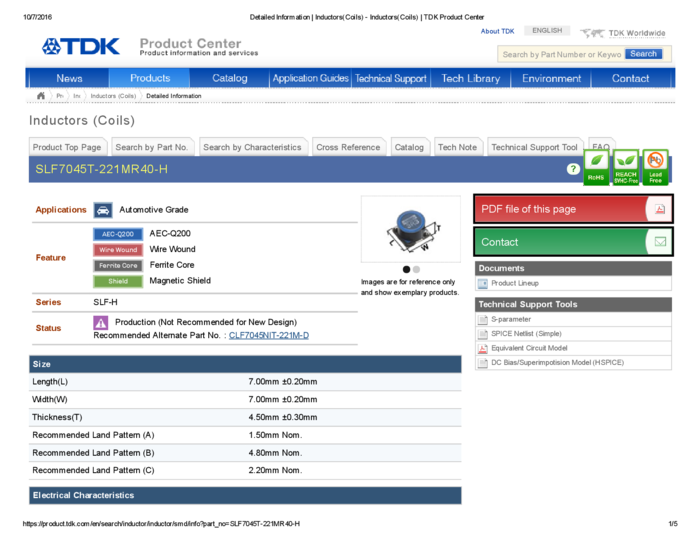Open the Contact navigation menu

point(630,79)
